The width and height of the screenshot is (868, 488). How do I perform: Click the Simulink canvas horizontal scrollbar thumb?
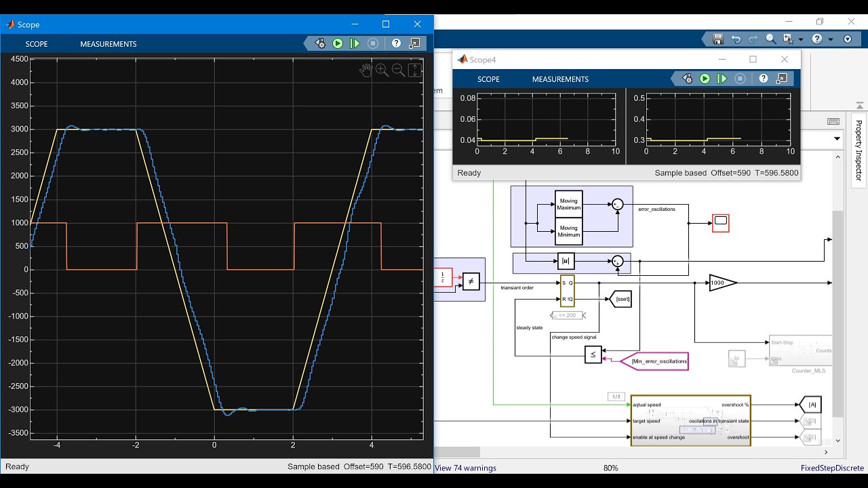(x=456, y=452)
